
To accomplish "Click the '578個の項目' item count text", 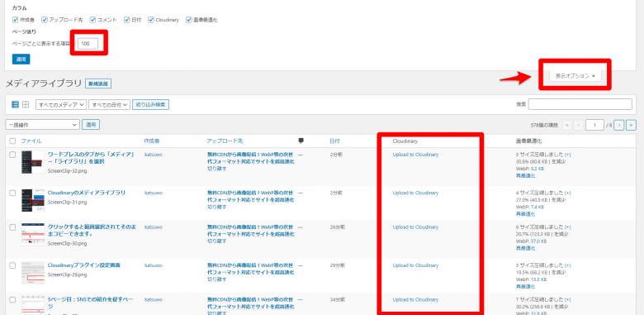I will pos(544,125).
